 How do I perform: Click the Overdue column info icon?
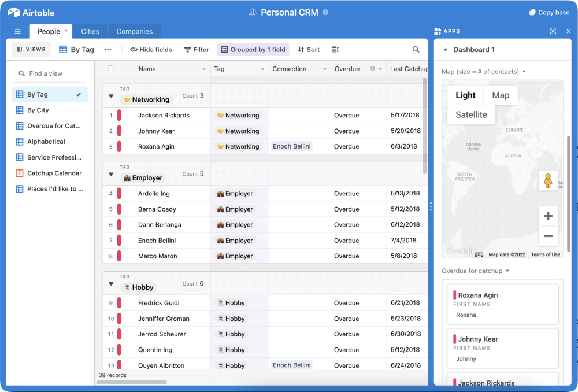[x=373, y=69]
